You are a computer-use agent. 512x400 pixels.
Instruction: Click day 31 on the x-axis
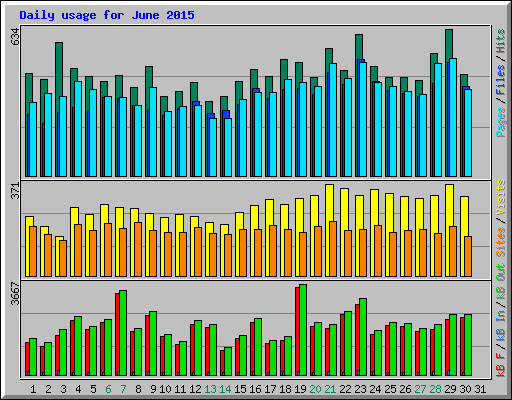point(480,389)
